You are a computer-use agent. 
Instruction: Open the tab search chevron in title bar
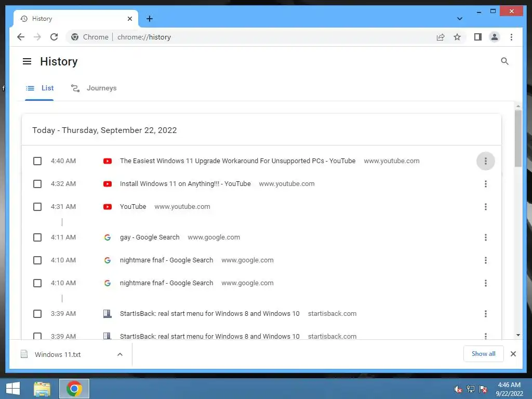(x=459, y=19)
